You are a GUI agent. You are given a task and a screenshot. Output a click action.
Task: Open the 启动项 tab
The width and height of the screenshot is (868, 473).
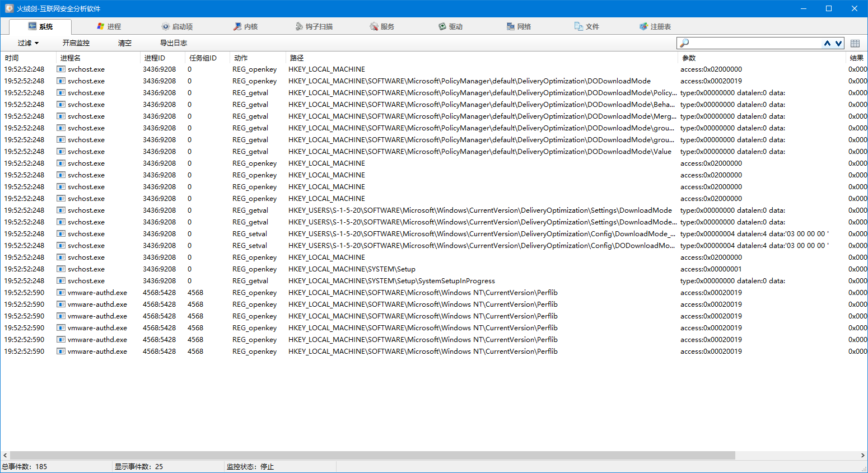pyautogui.click(x=177, y=27)
